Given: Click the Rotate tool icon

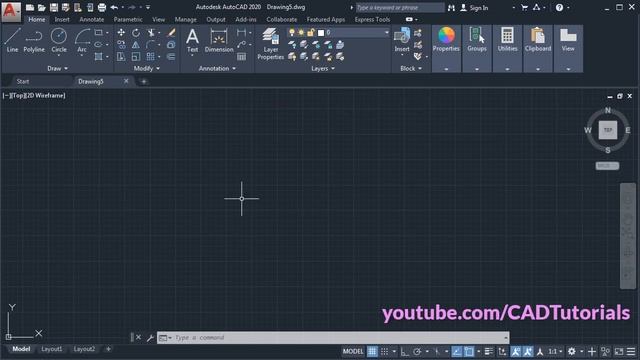Looking at the screenshot, I should [136, 33].
